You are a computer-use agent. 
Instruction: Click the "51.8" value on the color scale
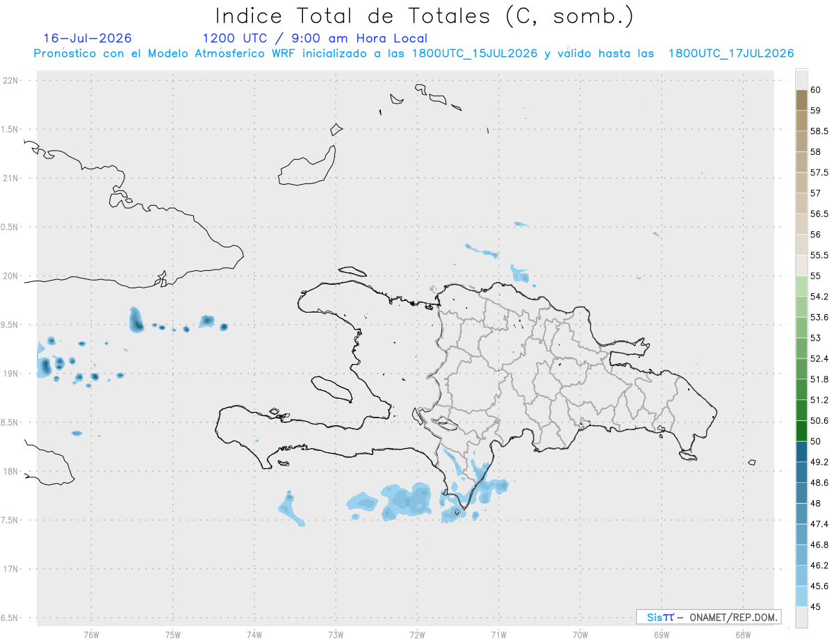(819, 379)
